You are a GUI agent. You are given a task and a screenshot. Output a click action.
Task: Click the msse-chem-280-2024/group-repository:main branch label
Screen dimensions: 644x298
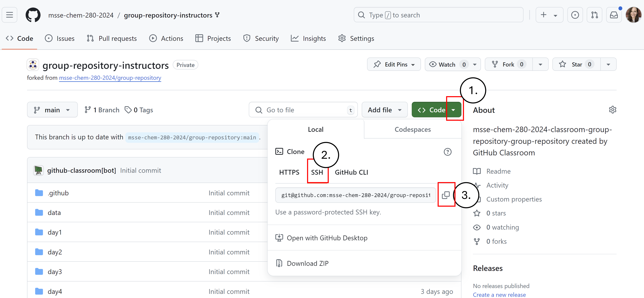[192, 137]
